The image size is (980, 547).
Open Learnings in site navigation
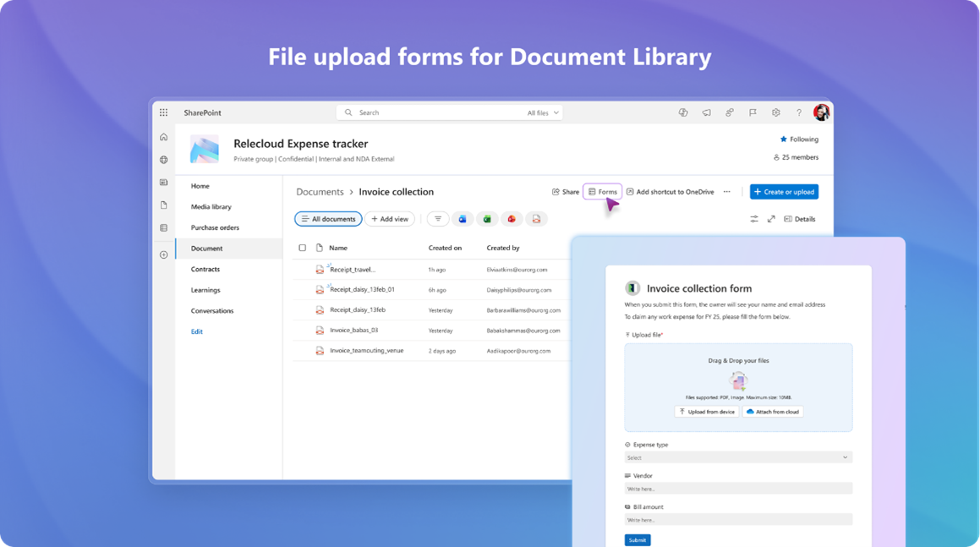coord(205,290)
